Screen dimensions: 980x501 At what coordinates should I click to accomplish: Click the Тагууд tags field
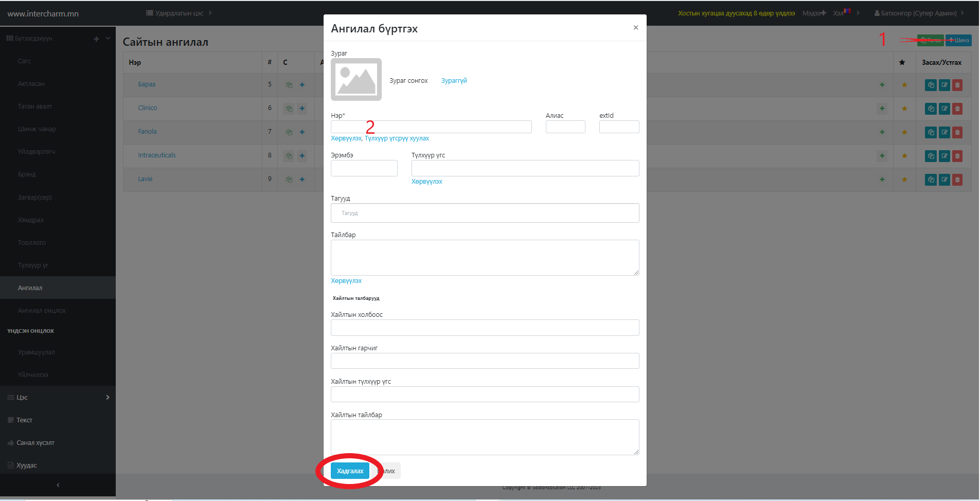pos(485,213)
